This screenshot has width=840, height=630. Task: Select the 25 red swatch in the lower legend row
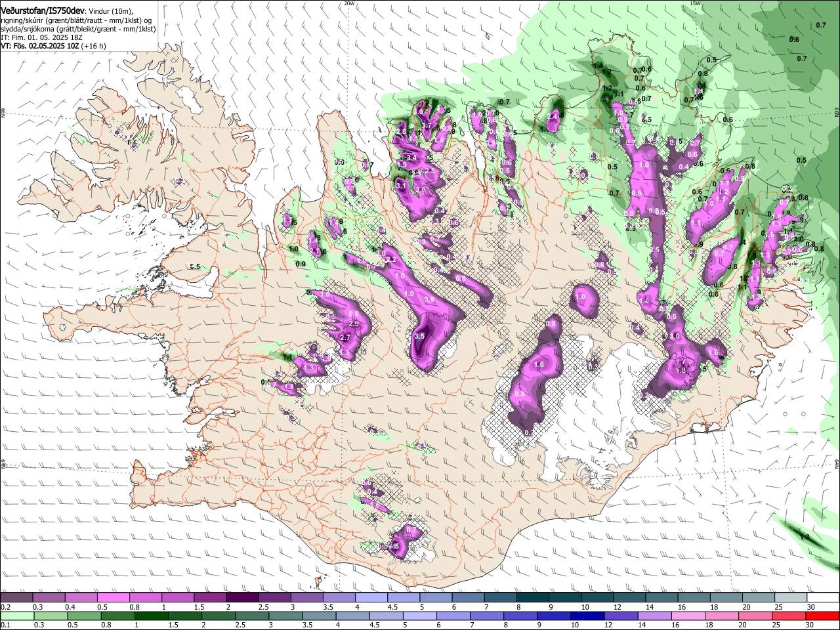click(789, 616)
